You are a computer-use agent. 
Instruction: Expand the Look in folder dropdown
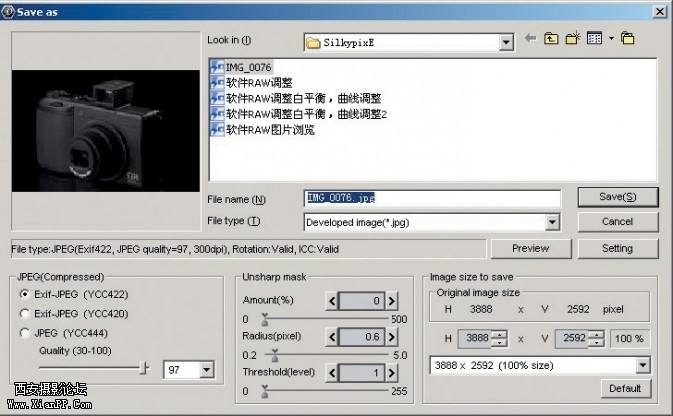coord(506,42)
